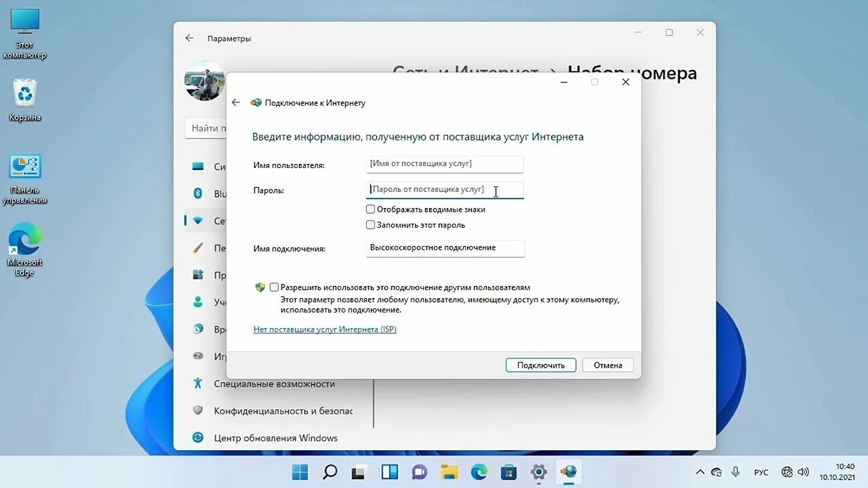Open Нет поставщика услуг Интернета (ISP) link

coord(325,329)
